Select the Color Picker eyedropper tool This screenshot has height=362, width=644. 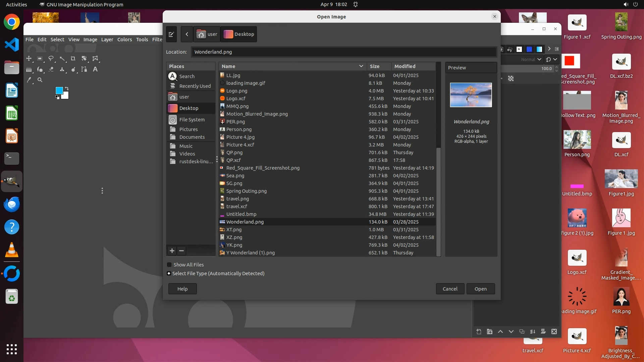(29, 80)
